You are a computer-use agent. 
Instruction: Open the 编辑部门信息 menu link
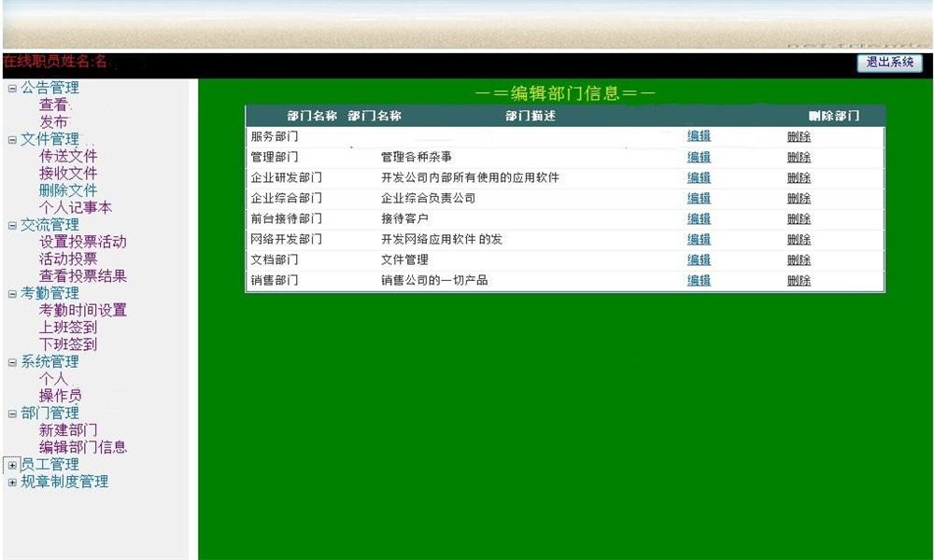pos(83,447)
